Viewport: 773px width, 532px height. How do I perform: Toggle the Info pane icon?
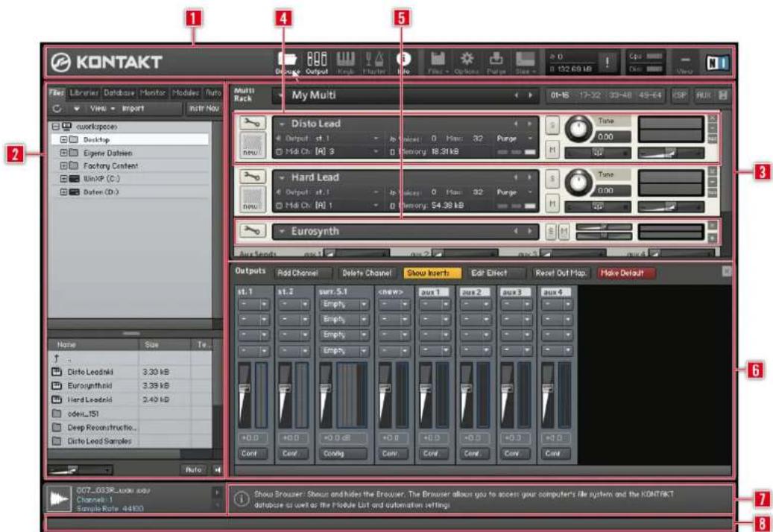[x=403, y=62]
